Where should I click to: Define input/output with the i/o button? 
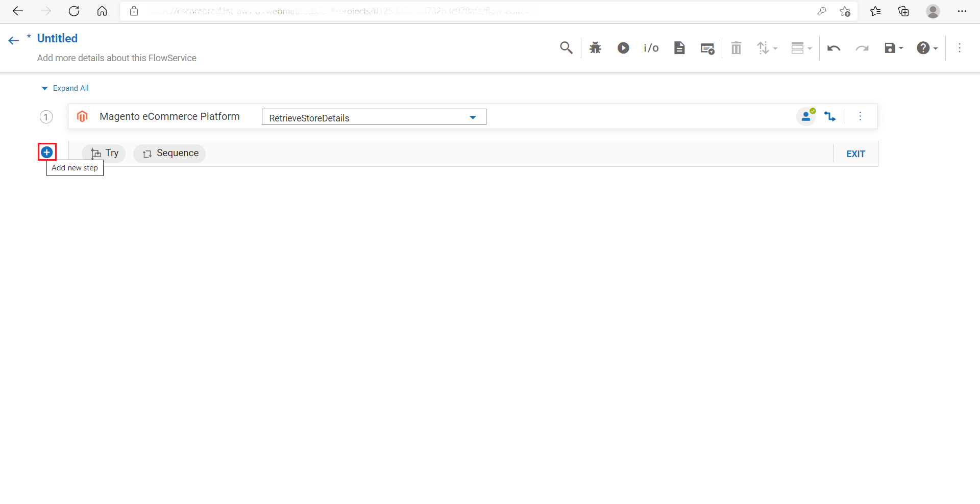tap(651, 48)
